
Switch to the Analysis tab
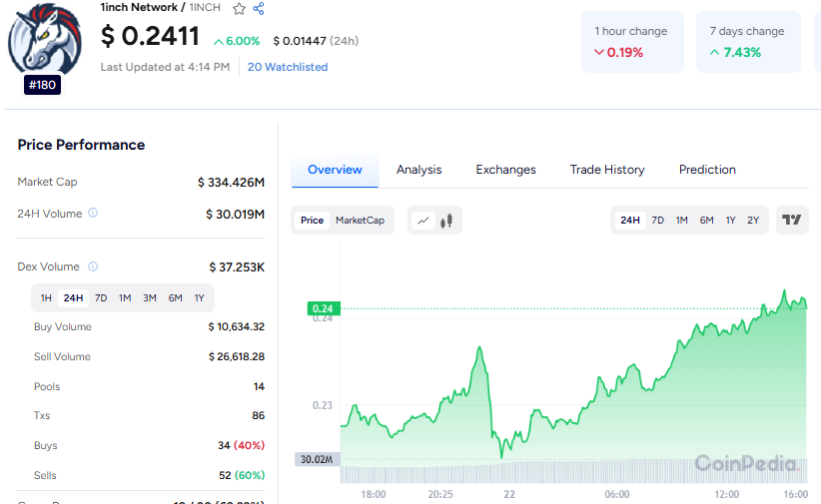(418, 170)
